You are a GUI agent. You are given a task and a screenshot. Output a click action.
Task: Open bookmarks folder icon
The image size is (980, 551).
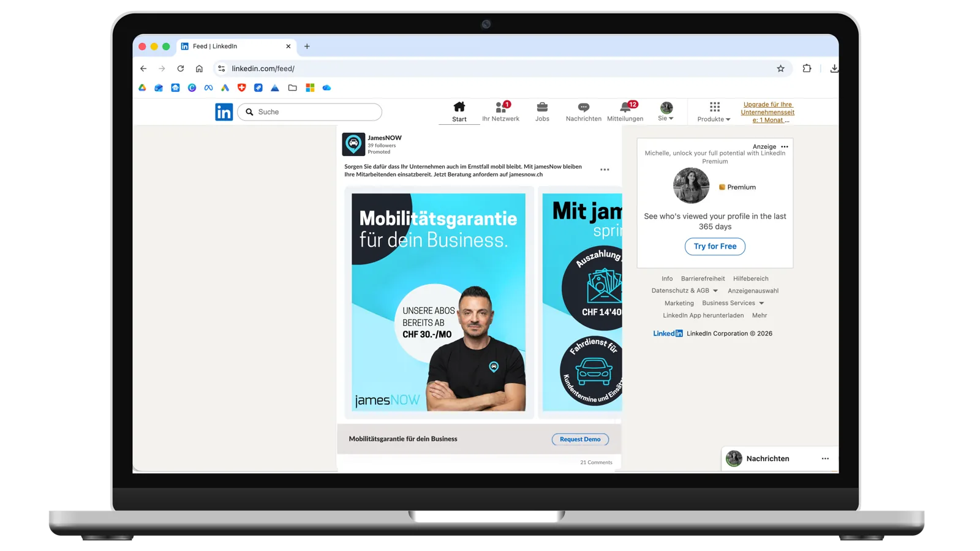click(292, 88)
